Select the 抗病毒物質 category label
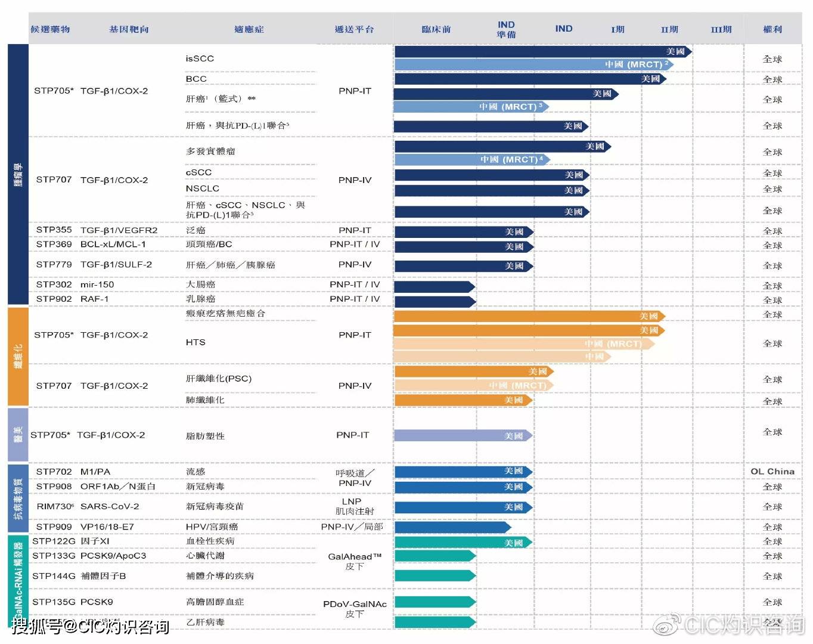This screenshot has height=644, width=813. 18,499
